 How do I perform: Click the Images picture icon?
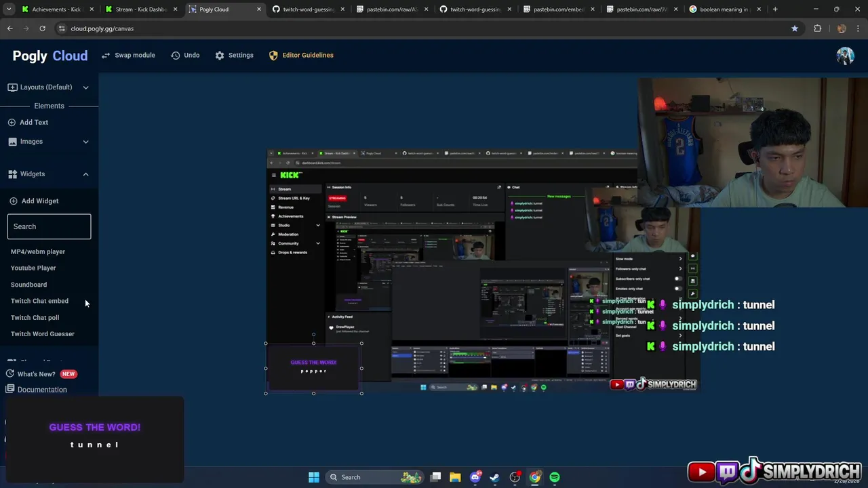tap(13, 142)
